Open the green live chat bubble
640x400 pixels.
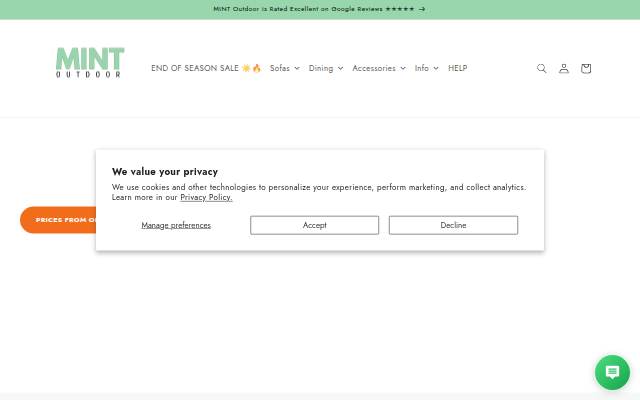pyautogui.click(x=612, y=372)
